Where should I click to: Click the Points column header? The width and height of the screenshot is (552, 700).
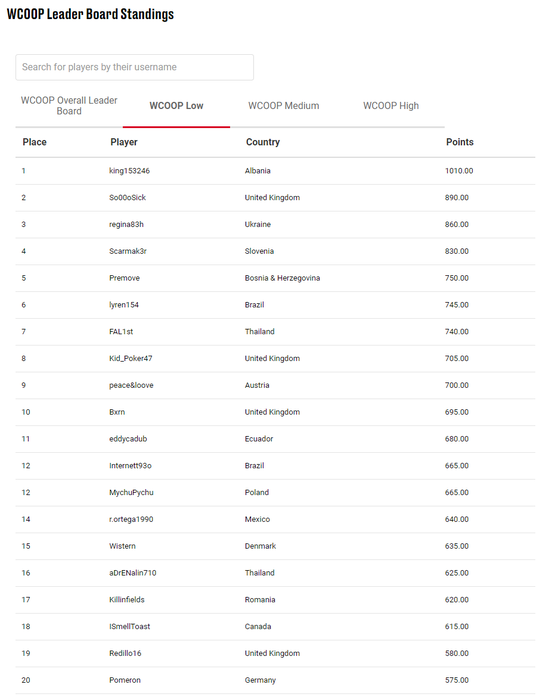coord(460,142)
